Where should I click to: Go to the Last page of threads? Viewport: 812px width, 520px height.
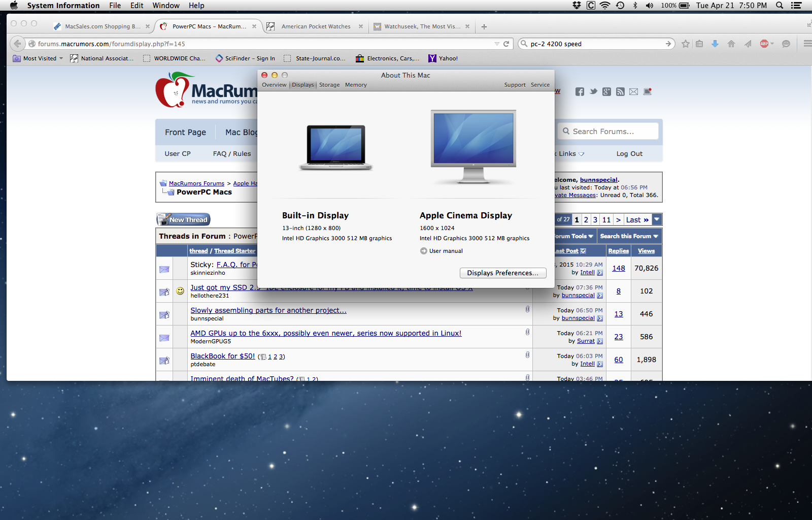pyautogui.click(x=637, y=220)
